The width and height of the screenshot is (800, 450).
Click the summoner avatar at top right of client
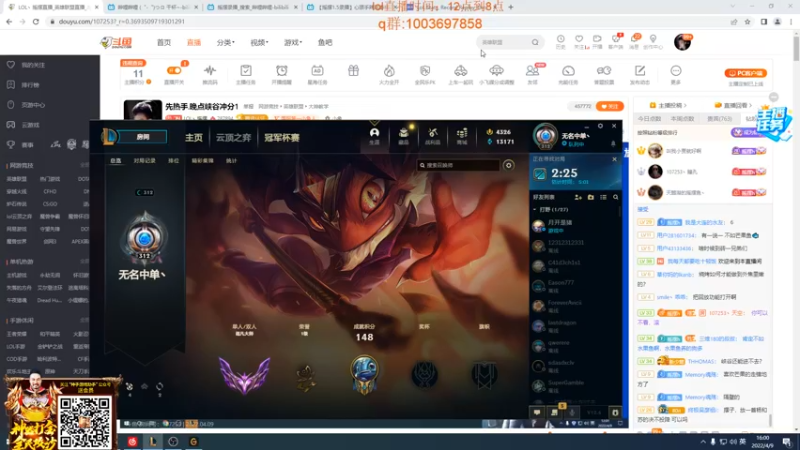coord(545,136)
